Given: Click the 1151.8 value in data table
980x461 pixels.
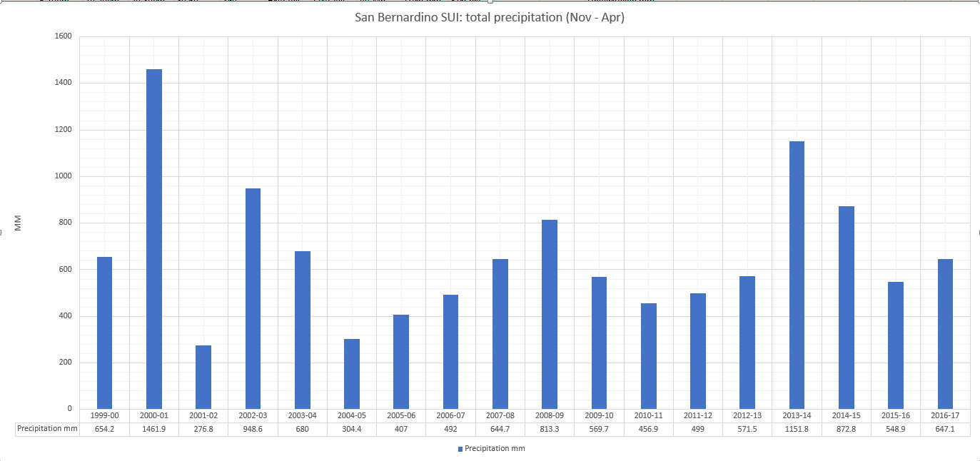Looking at the screenshot, I should [797, 429].
